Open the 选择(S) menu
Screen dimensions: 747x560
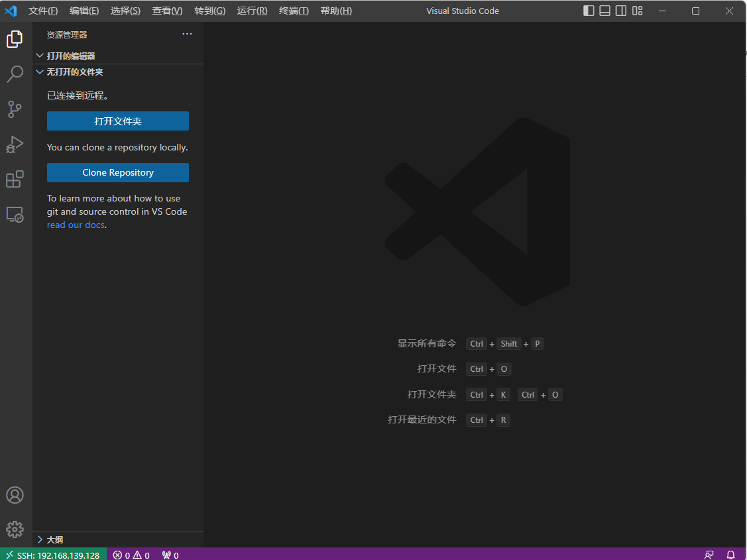coord(125,11)
